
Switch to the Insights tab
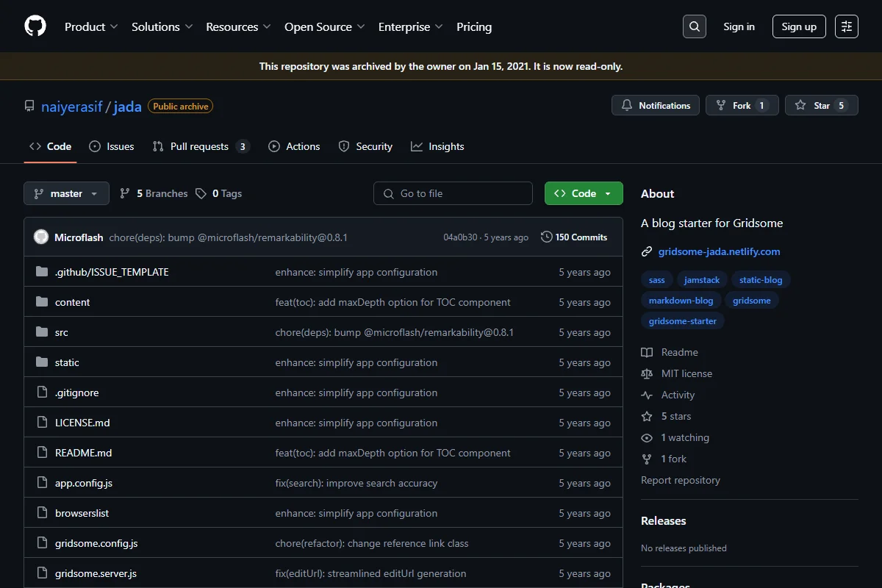click(x=437, y=146)
